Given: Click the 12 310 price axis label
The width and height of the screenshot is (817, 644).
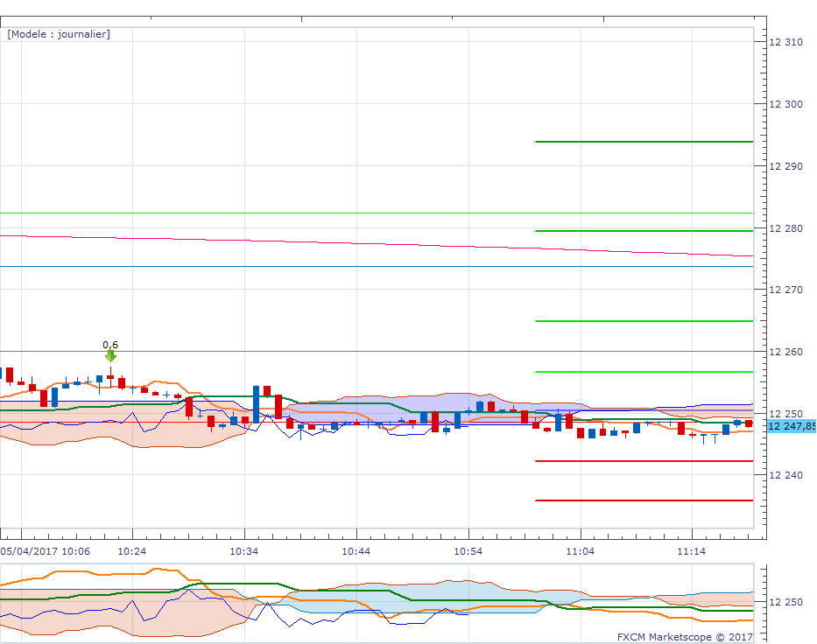Looking at the screenshot, I should pyautogui.click(x=785, y=42).
